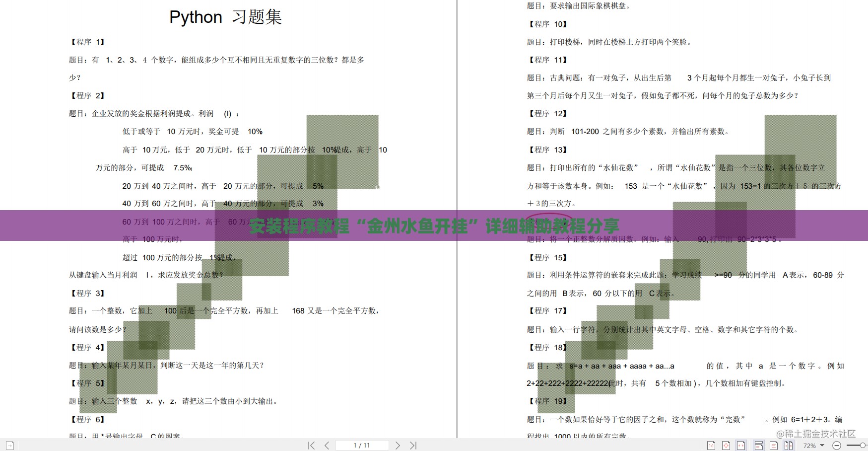Screen dimensions: 868x451
Task: Click the line 题目：判断 101-200 之间有多少个素数
Action: [629, 131]
